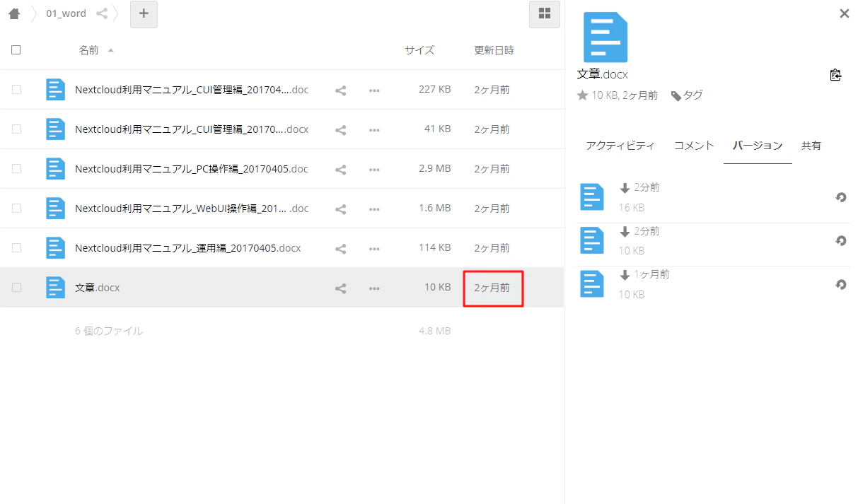Click the share icon in the 文章.docx row
Viewport: 858px width, 504px height.
click(x=341, y=288)
